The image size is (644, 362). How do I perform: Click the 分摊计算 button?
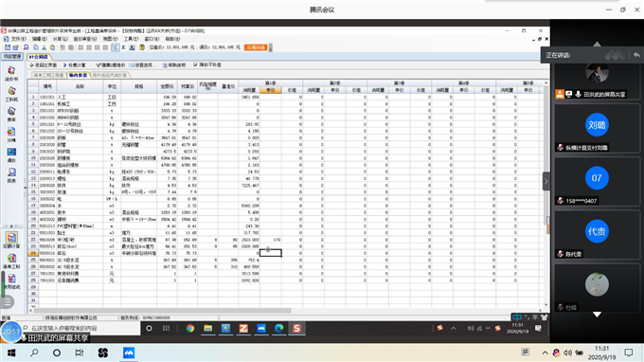pyautogui.click(x=74, y=65)
